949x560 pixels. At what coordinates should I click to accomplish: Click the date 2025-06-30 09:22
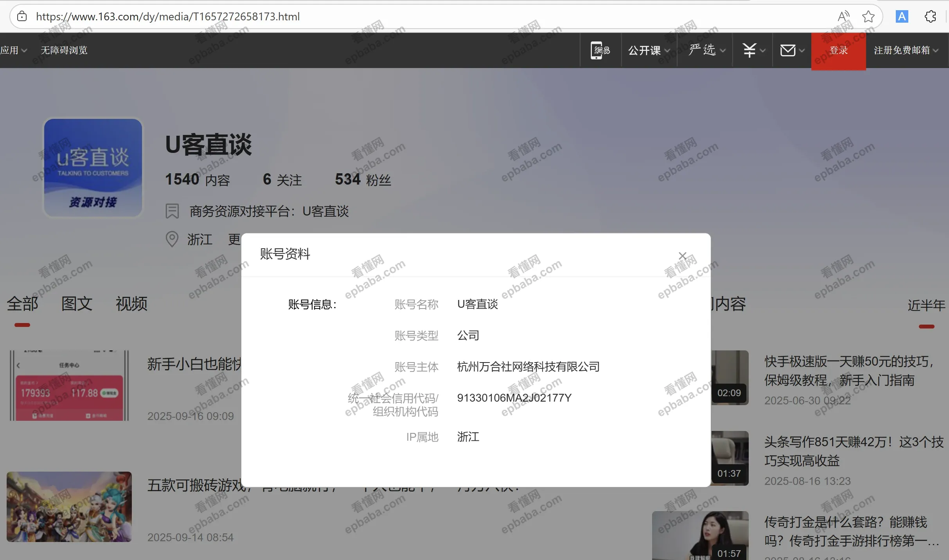coord(808,400)
